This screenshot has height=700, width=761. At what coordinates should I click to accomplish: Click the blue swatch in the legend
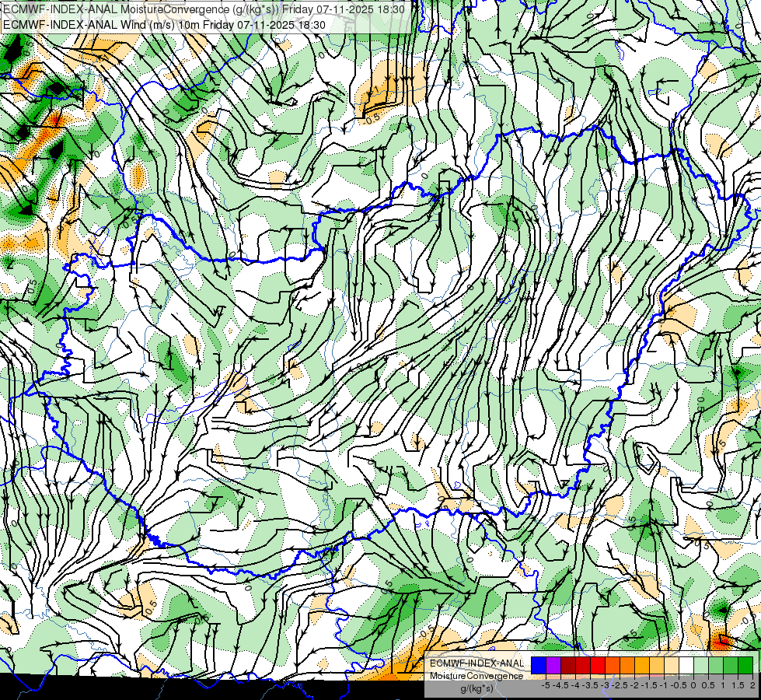[539, 665]
